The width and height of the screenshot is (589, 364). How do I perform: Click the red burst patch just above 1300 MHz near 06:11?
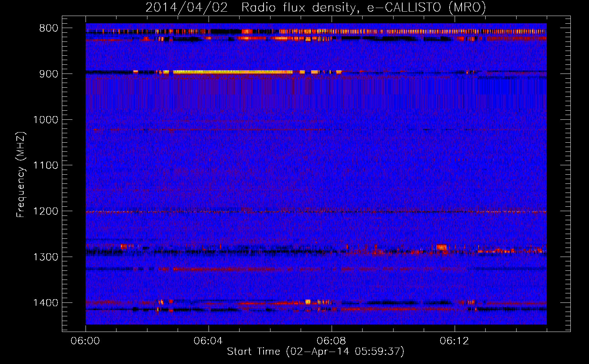coord(441,247)
